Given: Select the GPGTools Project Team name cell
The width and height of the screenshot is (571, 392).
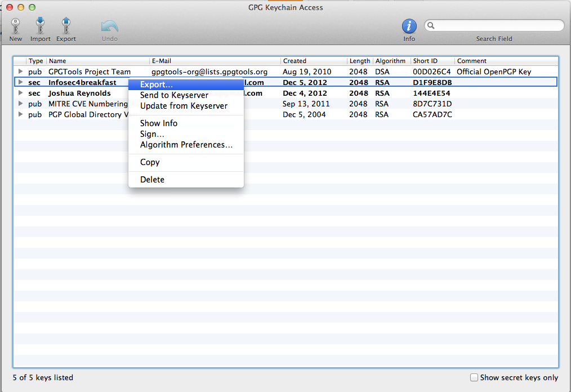Looking at the screenshot, I should [90, 72].
